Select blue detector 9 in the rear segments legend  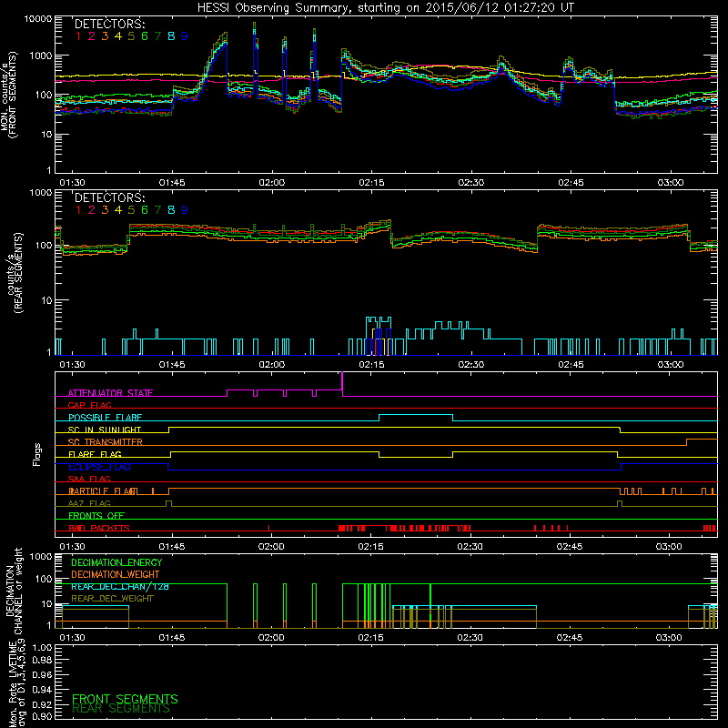point(185,210)
